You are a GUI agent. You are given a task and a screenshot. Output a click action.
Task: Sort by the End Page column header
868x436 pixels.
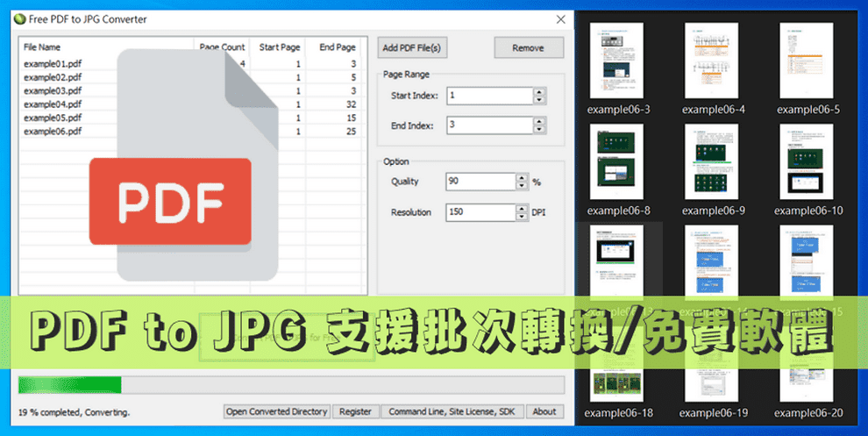click(337, 47)
